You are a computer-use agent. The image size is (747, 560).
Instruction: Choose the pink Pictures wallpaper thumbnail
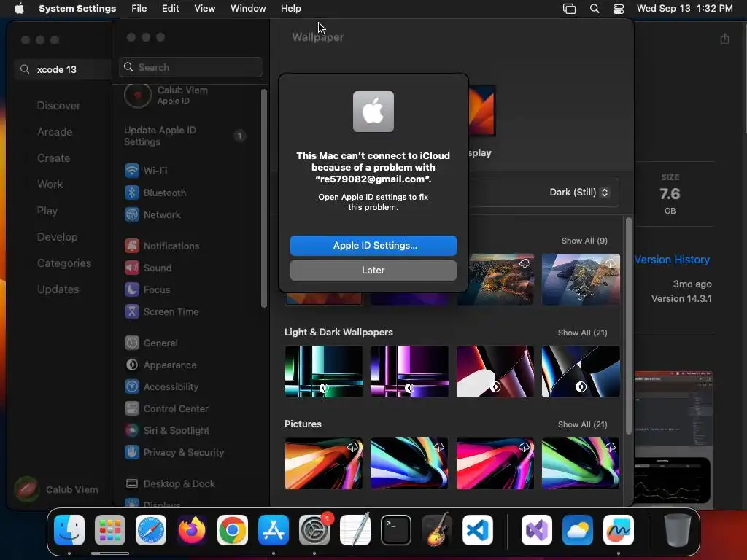tap(495, 463)
